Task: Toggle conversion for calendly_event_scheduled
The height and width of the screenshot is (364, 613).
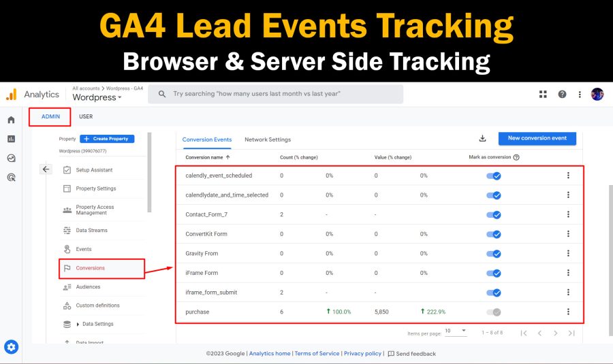Action: pyautogui.click(x=493, y=176)
